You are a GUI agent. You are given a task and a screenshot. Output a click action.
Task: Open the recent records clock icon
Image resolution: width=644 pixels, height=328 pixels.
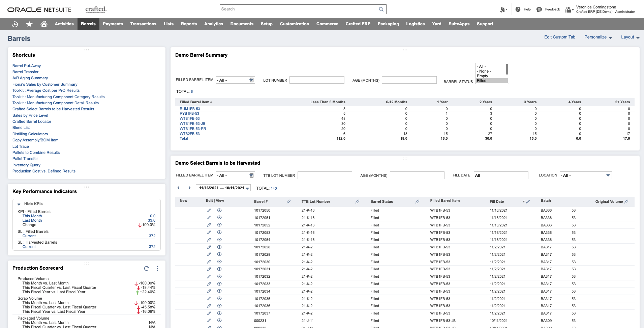pyautogui.click(x=14, y=24)
